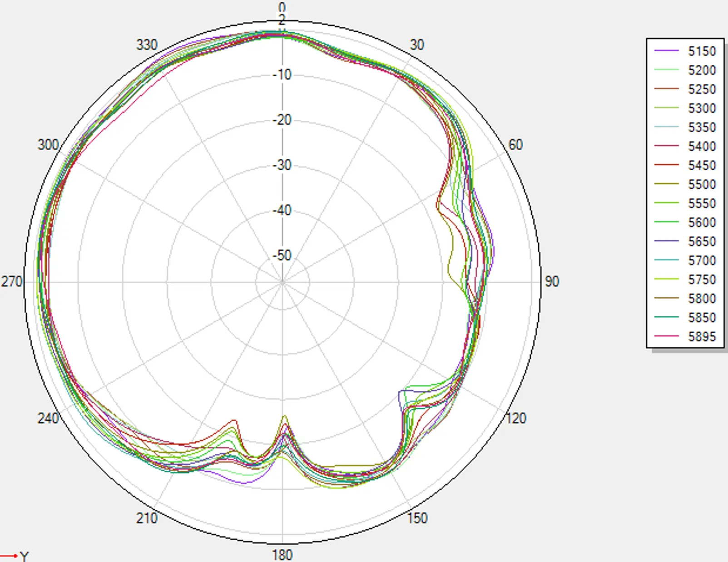Click the 5350 legend entry
Viewport: 728px width, 562px height.
[x=685, y=128]
